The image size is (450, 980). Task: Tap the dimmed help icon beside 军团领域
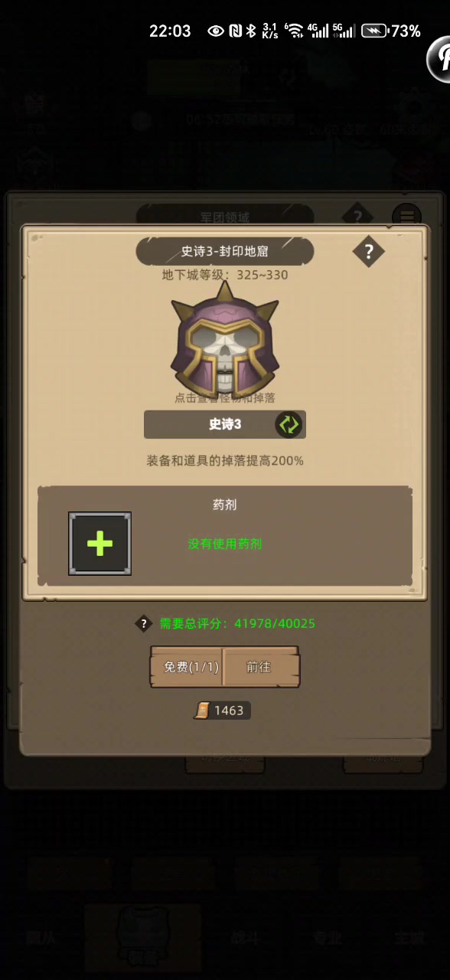click(357, 216)
